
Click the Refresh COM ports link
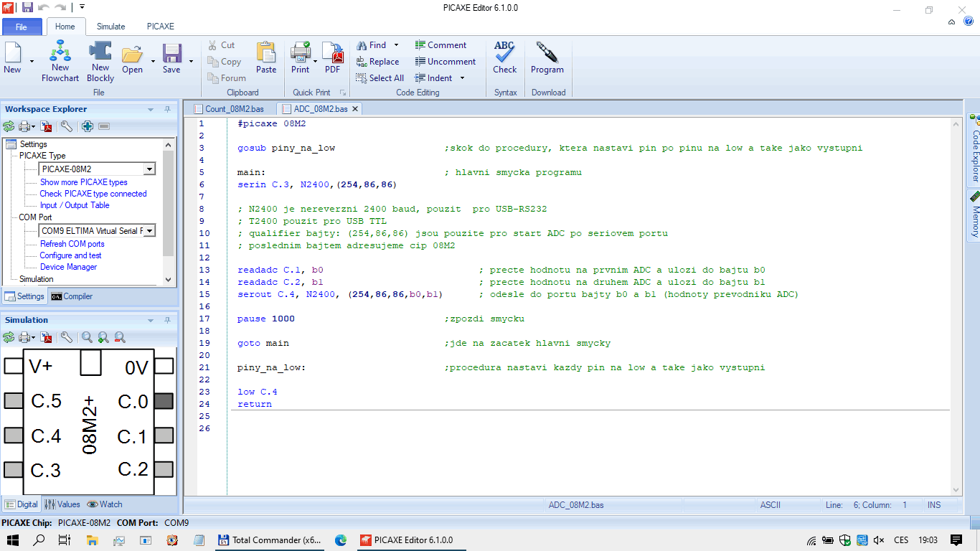(72, 244)
